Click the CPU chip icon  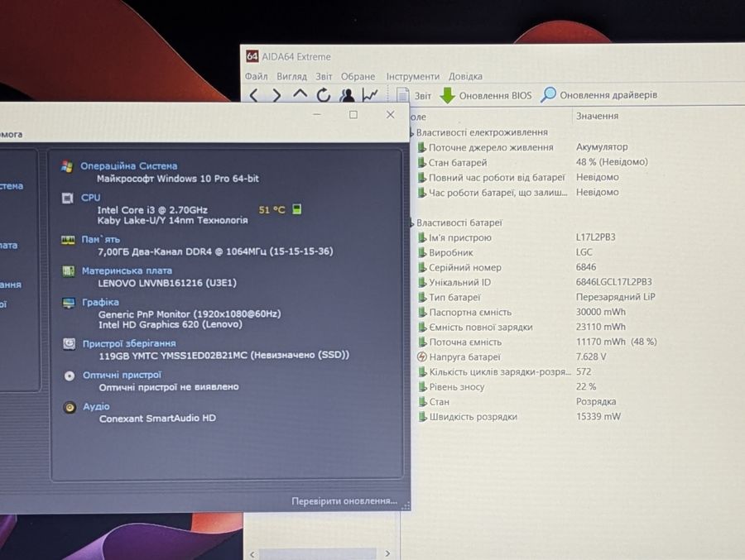click(x=68, y=198)
